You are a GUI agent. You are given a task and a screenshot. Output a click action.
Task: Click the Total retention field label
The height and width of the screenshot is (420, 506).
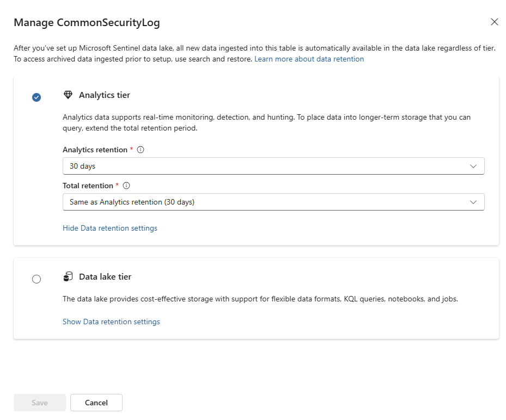click(x=88, y=186)
